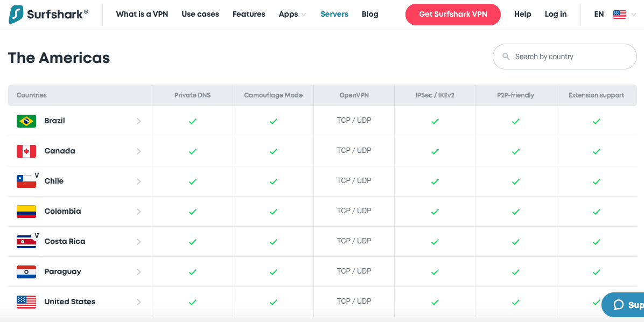The width and height of the screenshot is (644, 322).
Task: Select the Servers nav item
Action: coord(334,15)
